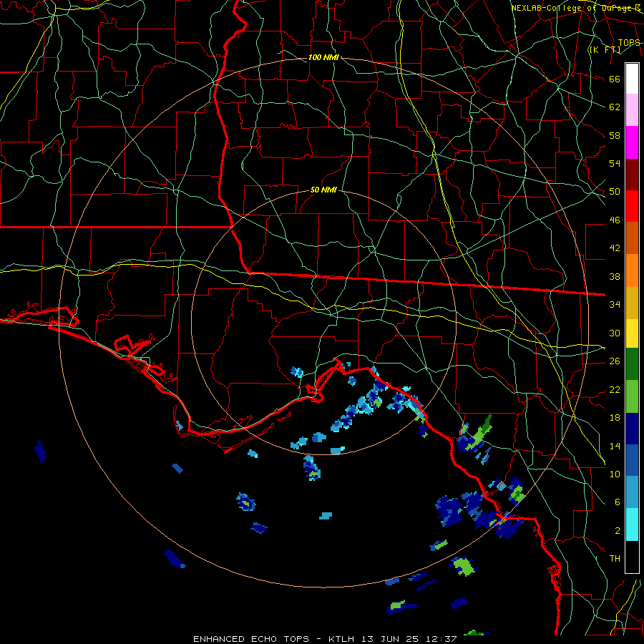Pick the cyan legend swatch

[x=632, y=525]
